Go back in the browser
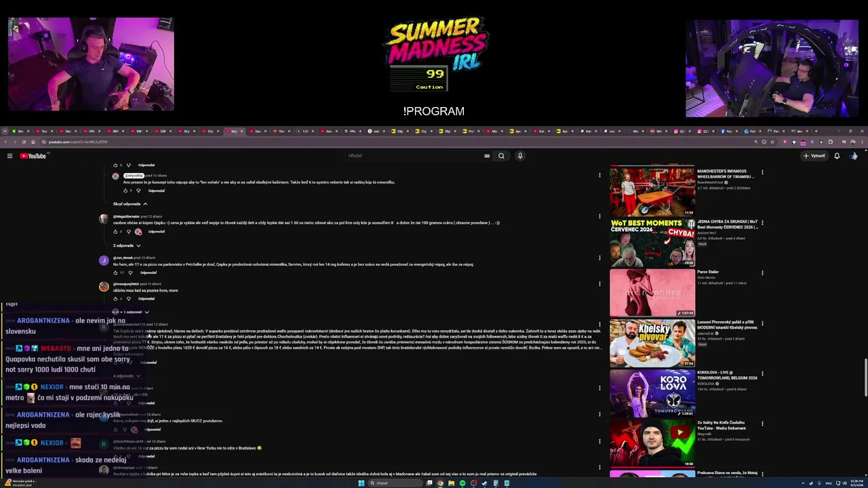The height and width of the screenshot is (488, 868). click(x=6, y=142)
